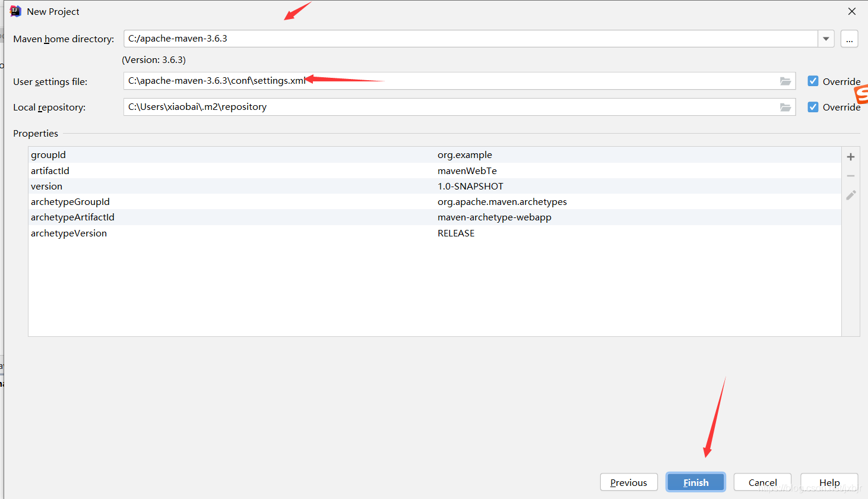Select the archetypeVersion property row
868x499 pixels.
pyautogui.click(x=435, y=233)
